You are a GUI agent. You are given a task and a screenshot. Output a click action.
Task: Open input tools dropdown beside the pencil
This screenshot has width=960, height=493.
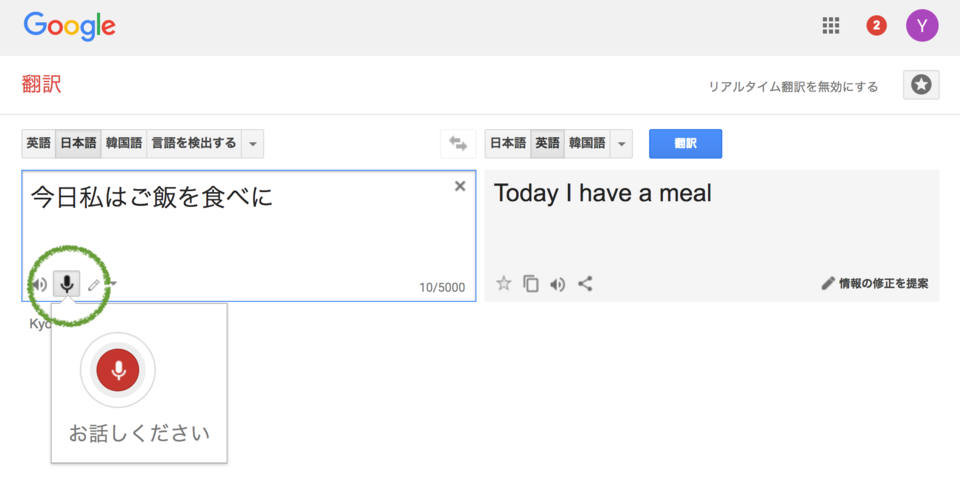(112, 284)
